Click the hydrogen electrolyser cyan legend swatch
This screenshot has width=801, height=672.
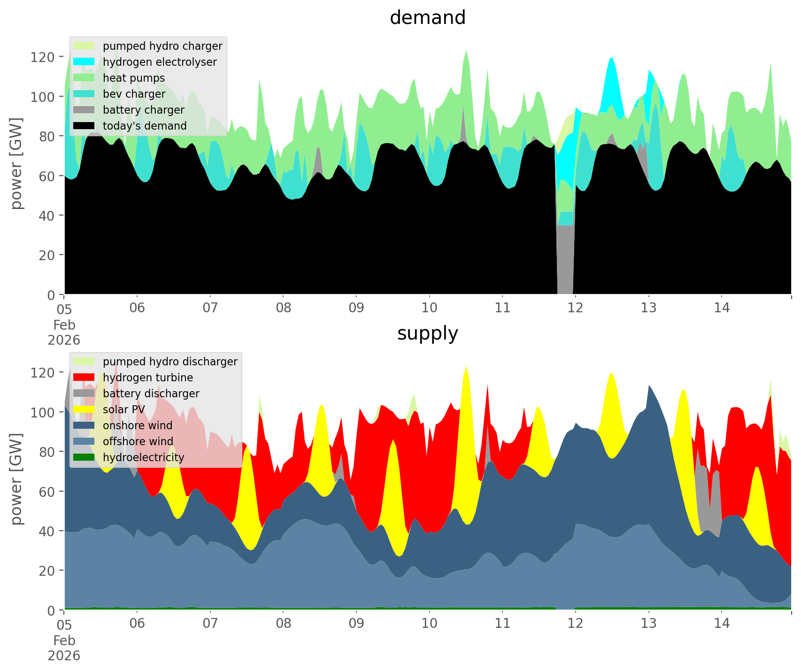pos(84,62)
